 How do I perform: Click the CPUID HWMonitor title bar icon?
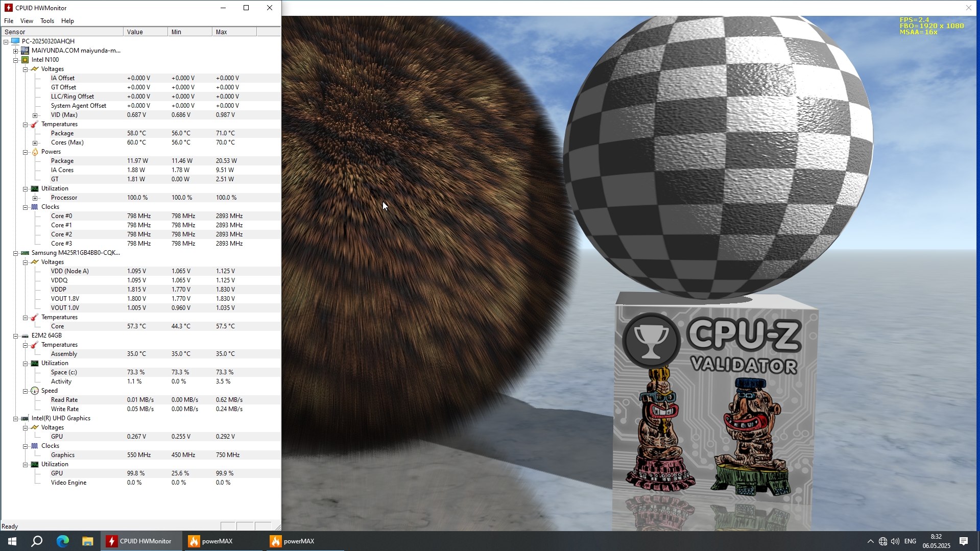8,8
